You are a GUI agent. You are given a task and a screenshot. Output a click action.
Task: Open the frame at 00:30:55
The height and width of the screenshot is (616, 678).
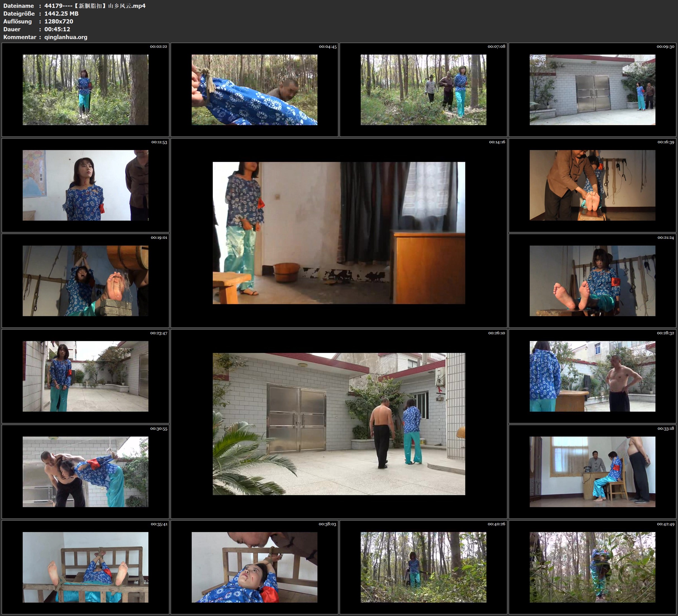(85, 472)
